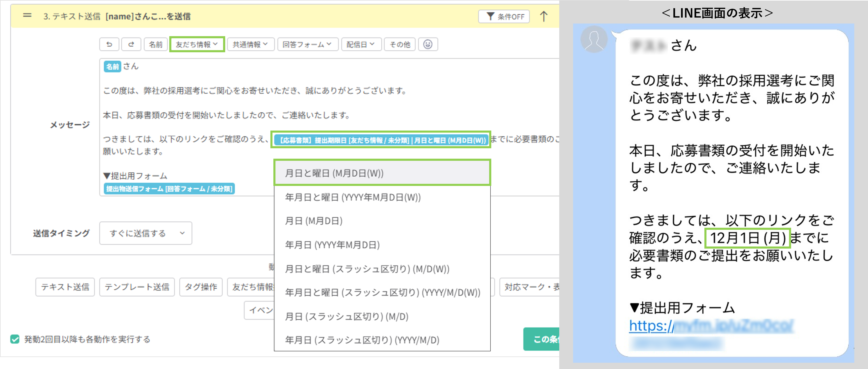Click the undo icon in the message toolbar
Viewport: 868px width, 369px height.
(x=109, y=44)
